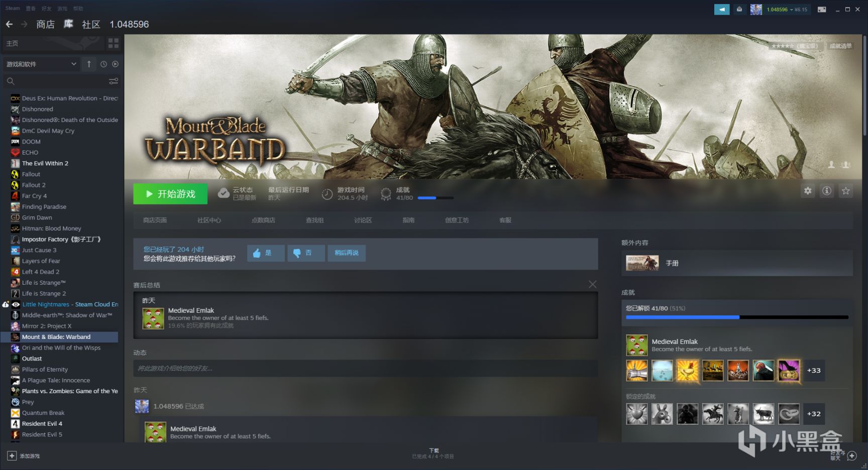Open Medieval Emlak achievement icon in sidebar
The width and height of the screenshot is (868, 470).
click(x=637, y=345)
